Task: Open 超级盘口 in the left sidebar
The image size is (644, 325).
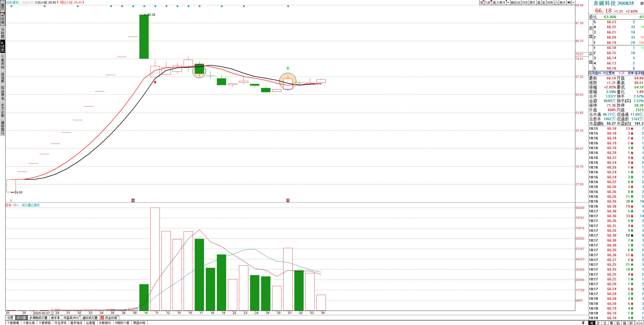Action: pyautogui.click(x=3, y=128)
